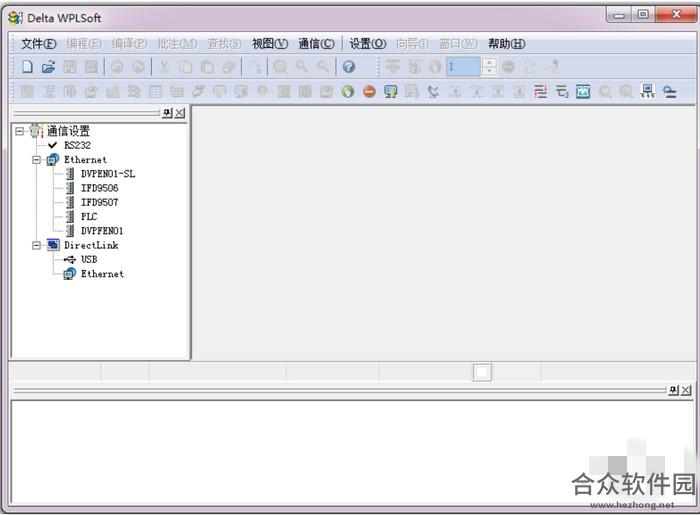The image size is (700, 515).
Task: Decrease the toolbar number with down arrow
Action: [489, 71]
